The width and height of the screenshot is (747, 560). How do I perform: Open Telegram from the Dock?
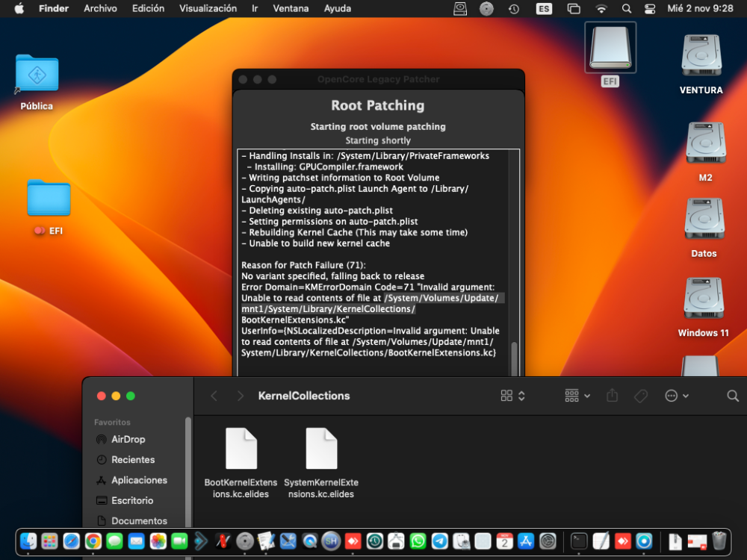[x=440, y=541]
